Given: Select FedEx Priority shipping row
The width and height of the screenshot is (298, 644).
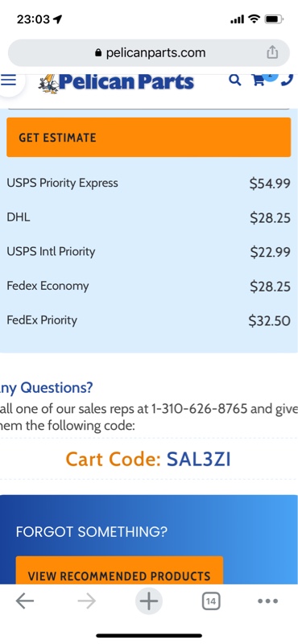Looking at the screenshot, I should click(149, 320).
